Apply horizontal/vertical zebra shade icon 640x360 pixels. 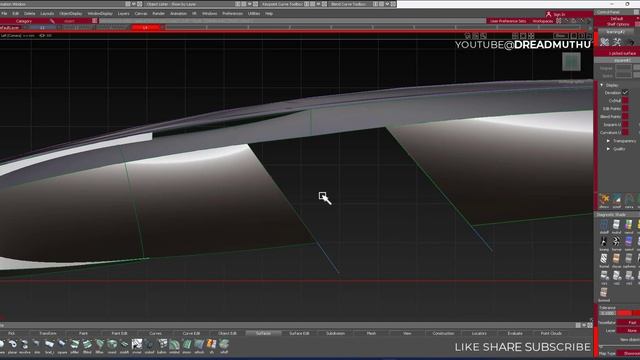tap(616, 243)
